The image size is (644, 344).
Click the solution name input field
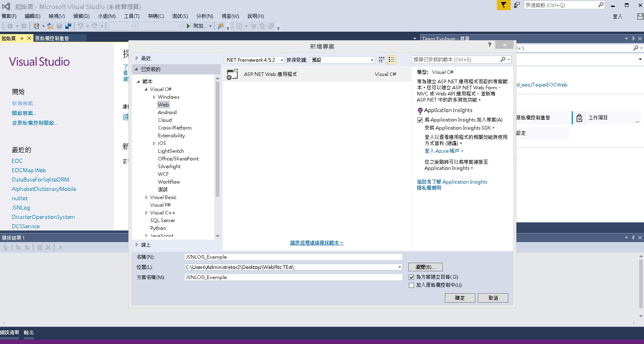point(293,277)
